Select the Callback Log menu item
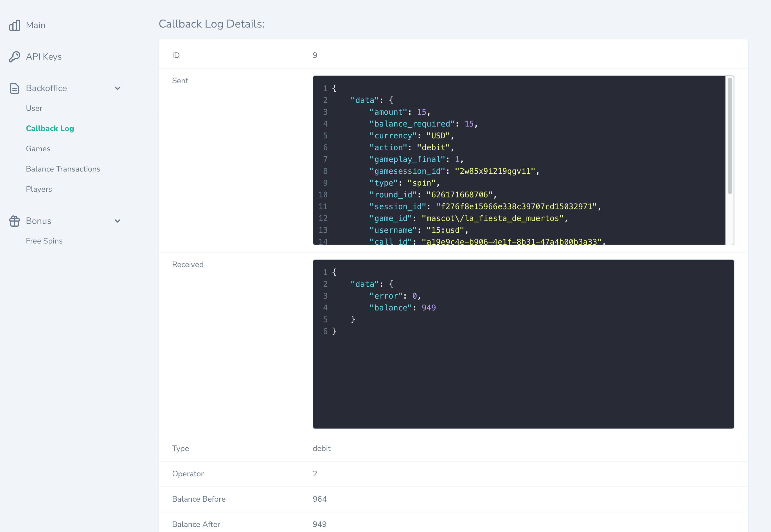 click(50, 128)
